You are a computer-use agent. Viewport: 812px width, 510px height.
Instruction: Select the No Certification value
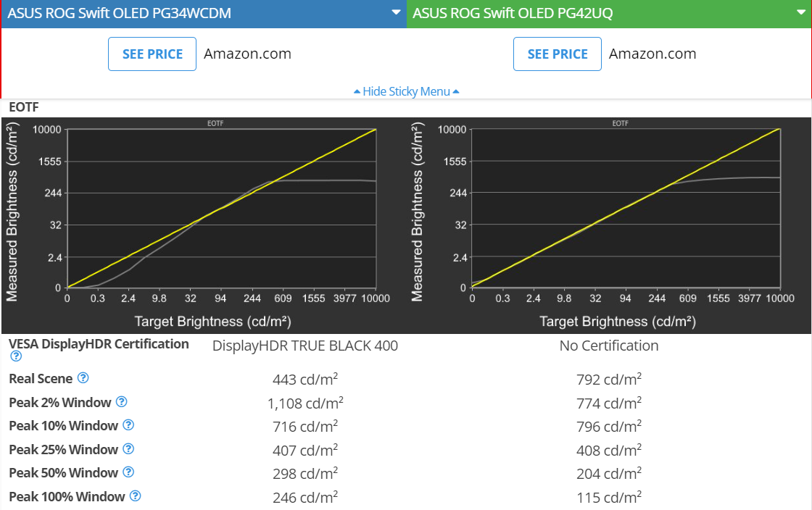coord(609,346)
